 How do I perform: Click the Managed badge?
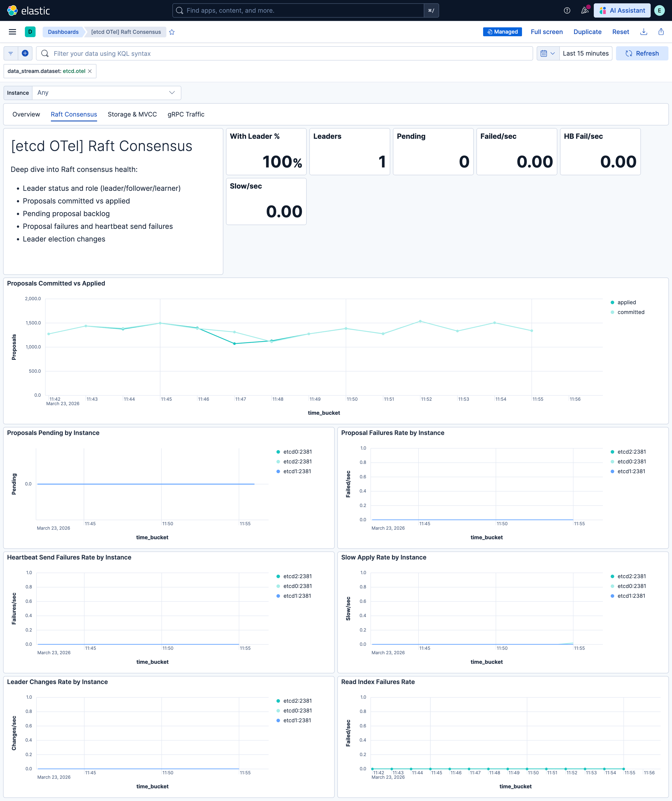pyautogui.click(x=502, y=32)
